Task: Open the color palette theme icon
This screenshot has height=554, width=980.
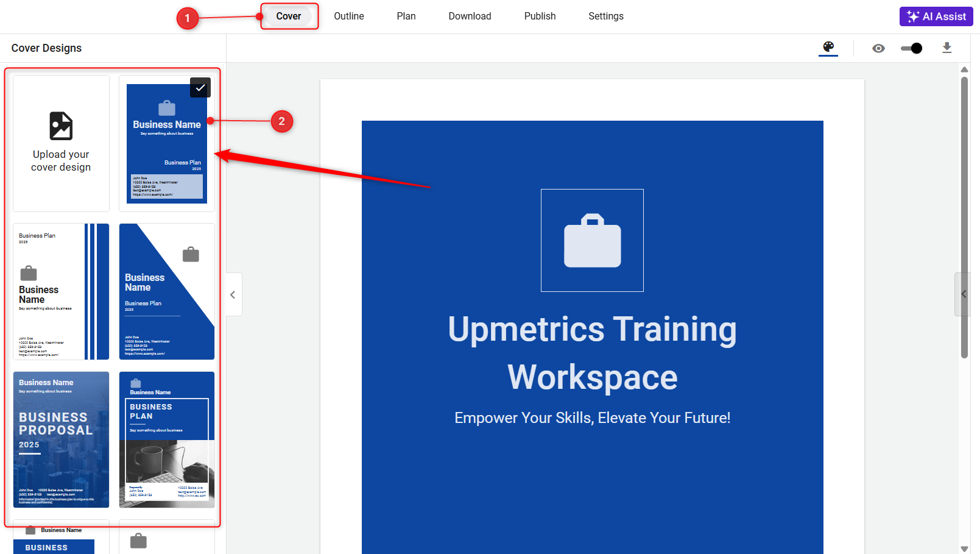Action: [828, 47]
